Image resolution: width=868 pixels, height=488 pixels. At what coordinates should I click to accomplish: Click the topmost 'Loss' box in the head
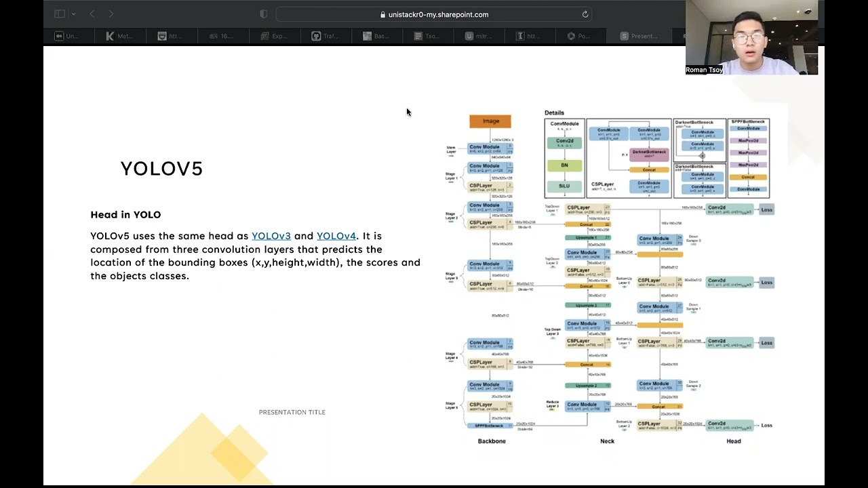[x=766, y=210]
